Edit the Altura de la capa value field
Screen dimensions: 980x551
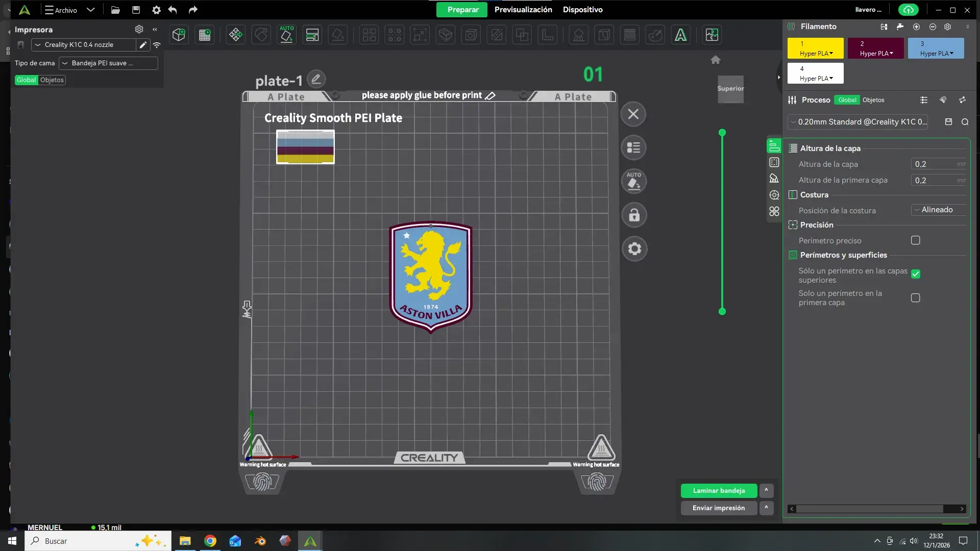939,164
